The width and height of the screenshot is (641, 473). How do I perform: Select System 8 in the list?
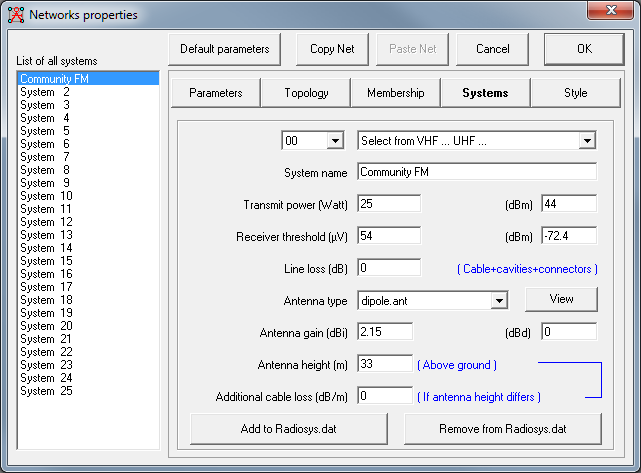click(88, 170)
